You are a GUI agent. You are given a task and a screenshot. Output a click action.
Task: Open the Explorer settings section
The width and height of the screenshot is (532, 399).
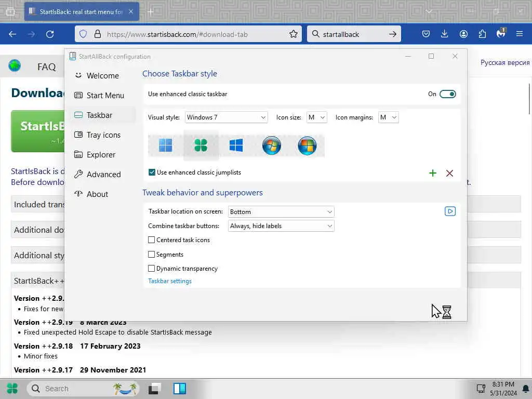pyautogui.click(x=102, y=154)
